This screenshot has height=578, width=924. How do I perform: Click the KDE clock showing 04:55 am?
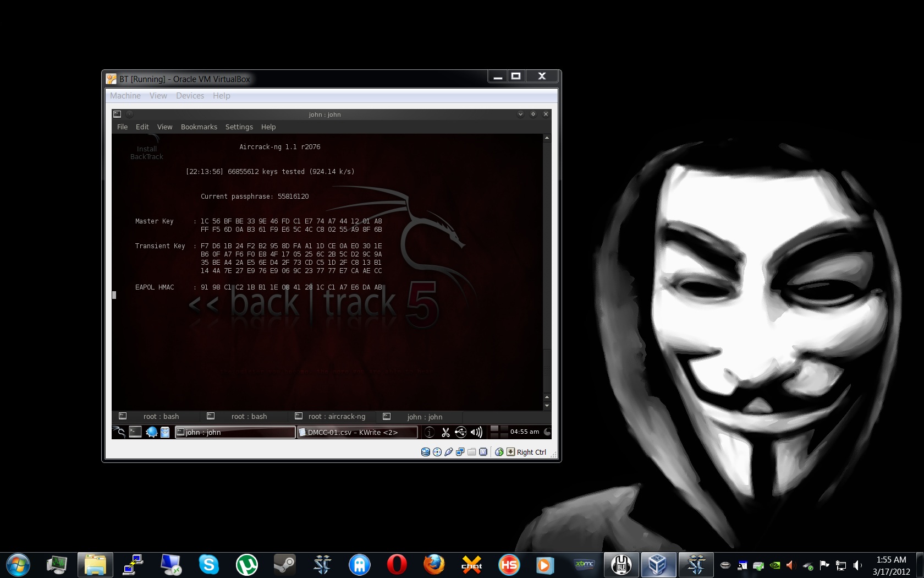point(525,432)
